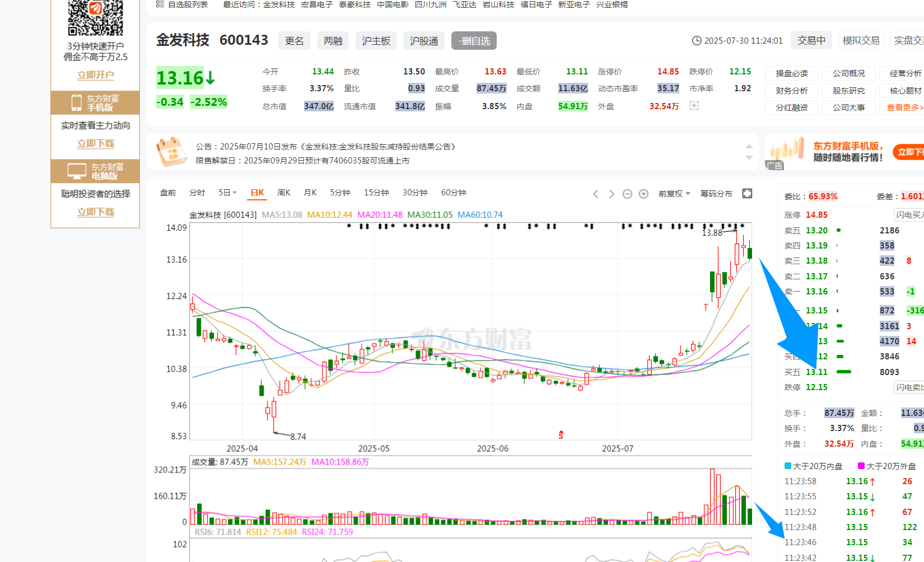Open the 公司概况 link

tap(848, 73)
